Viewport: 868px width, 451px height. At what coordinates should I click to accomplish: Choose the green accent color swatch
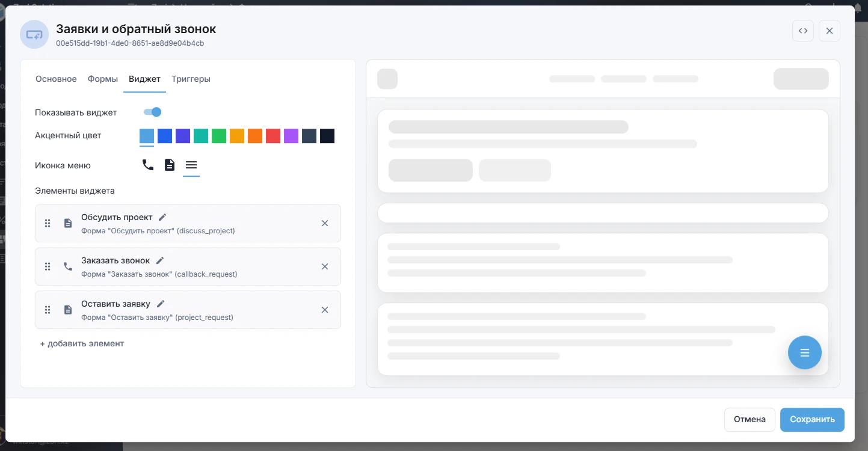[x=219, y=136]
